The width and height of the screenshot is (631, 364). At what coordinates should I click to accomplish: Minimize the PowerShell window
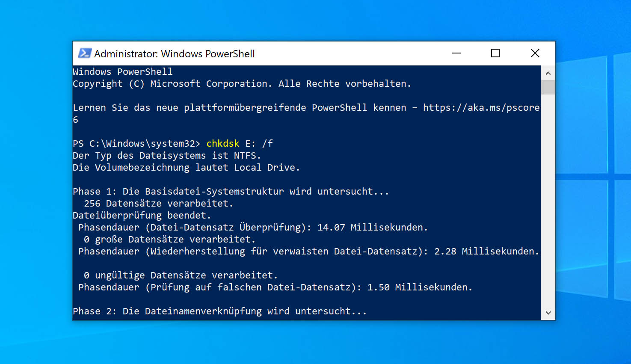456,53
